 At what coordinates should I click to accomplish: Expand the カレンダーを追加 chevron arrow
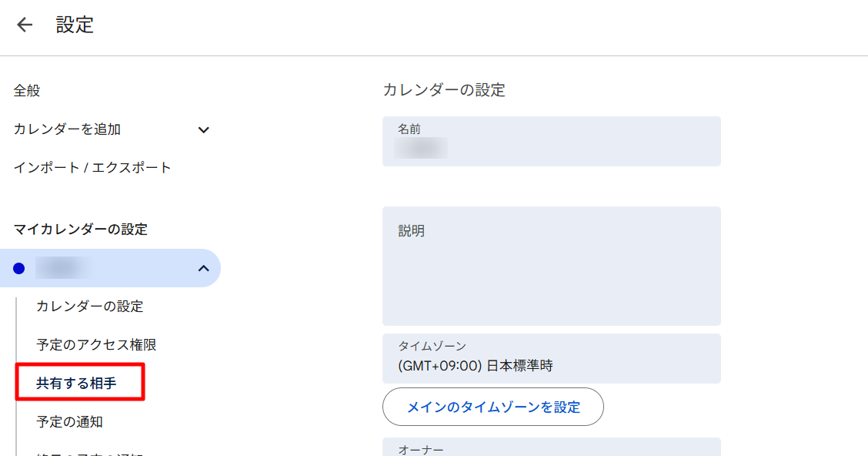204,130
